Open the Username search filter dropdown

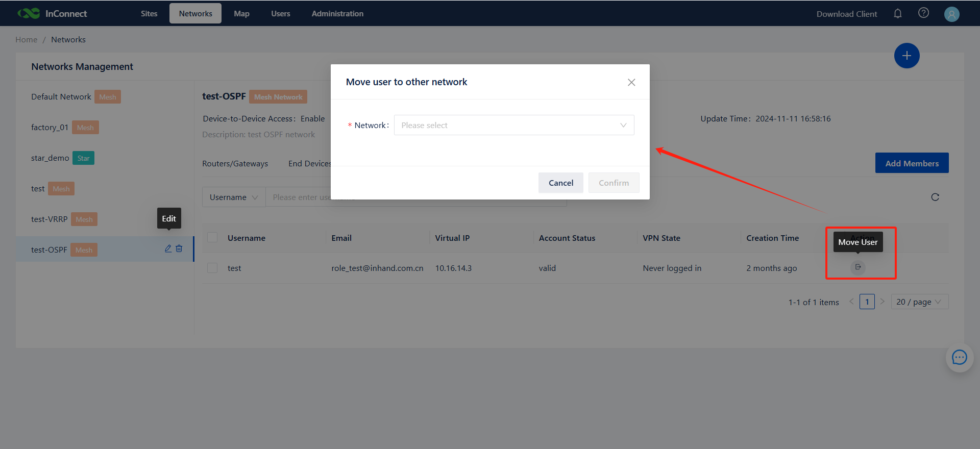(x=234, y=197)
